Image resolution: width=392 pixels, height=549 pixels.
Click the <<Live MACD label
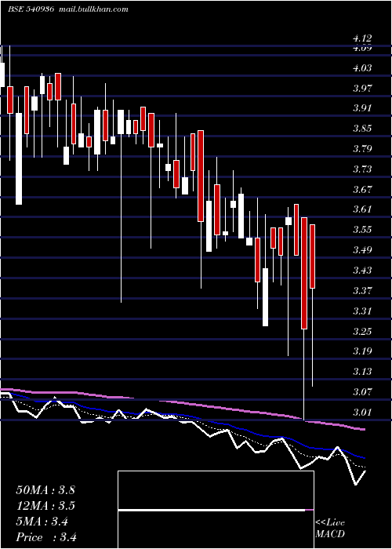(x=330, y=528)
